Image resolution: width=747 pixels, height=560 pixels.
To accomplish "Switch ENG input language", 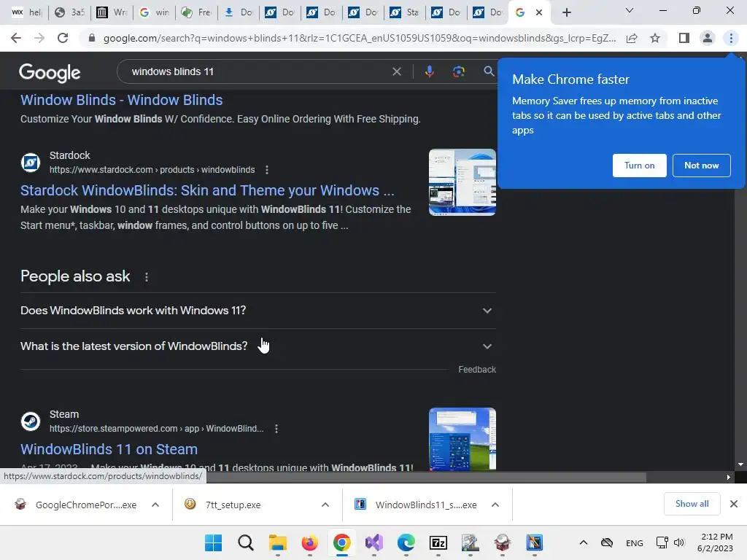I will pyautogui.click(x=634, y=542).
